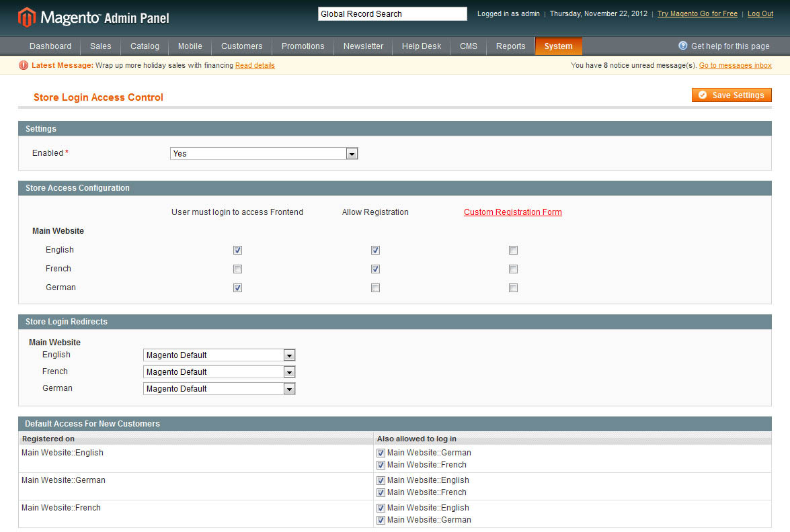Image resolution: width=790 pixels, height=532 pixels.
Task: Open the Dashboard menu
Action: (50, 46)
